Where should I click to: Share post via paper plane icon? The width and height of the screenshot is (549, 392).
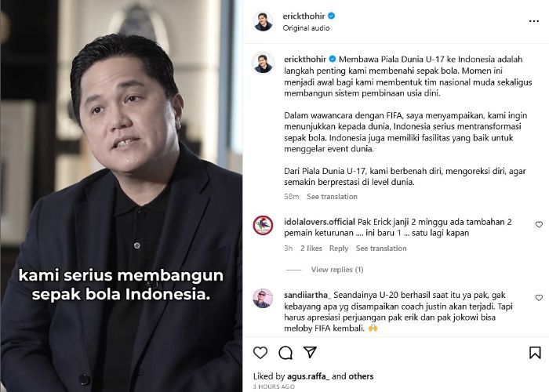(311, 352)
